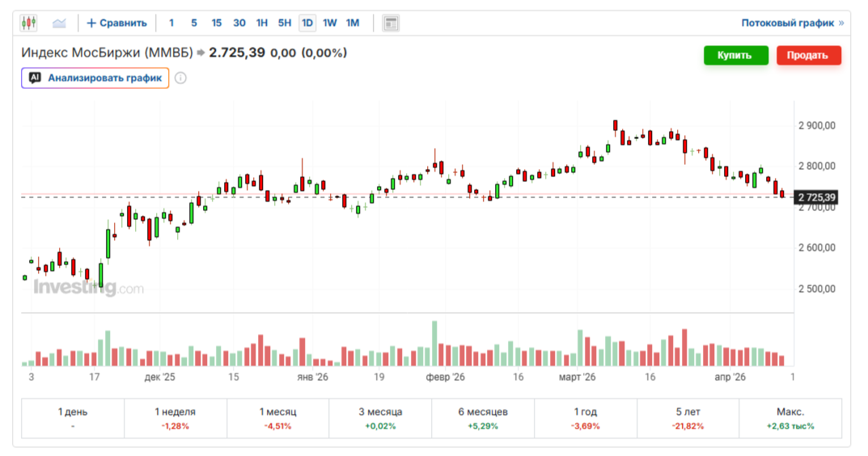Click the 2.725,39 price value in header
Screen dimensions: 868x456
pos(237,53)
